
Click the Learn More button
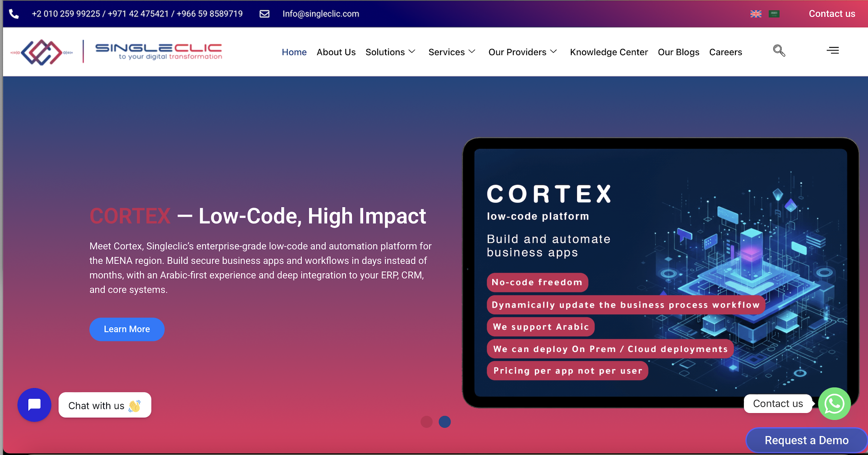(127, 329)
